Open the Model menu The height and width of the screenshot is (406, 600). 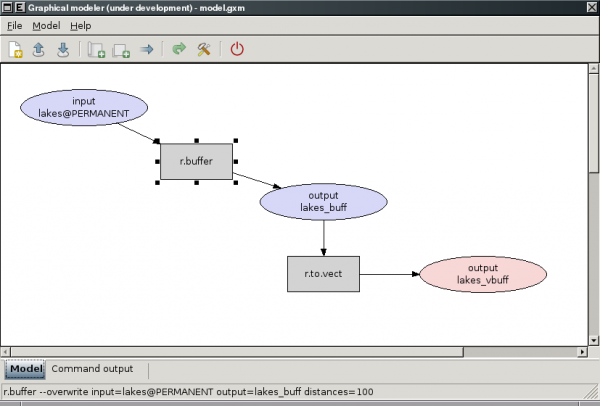(46, 25)
